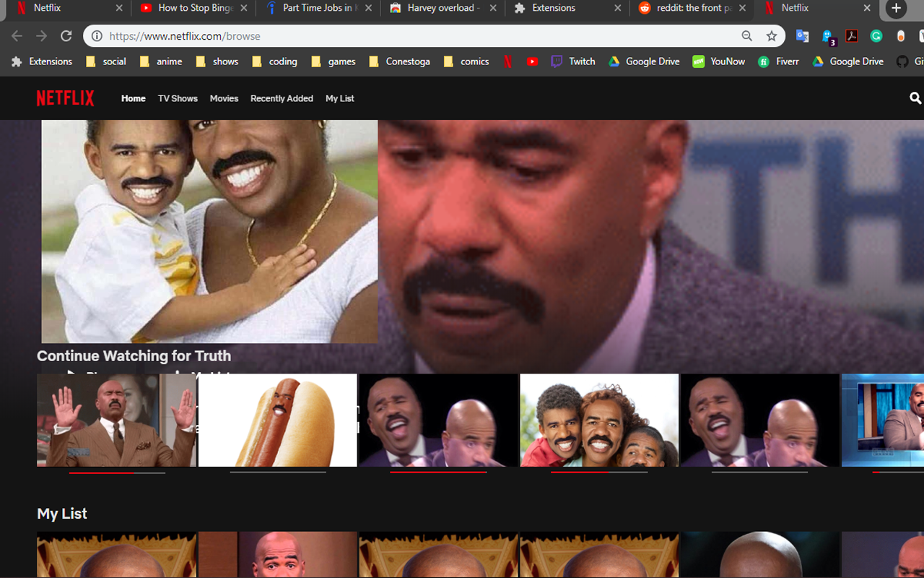This screenshot has height=578, width=924.
Task: Open the Grammarly extension icon
Action: click(x=876, y=35)
